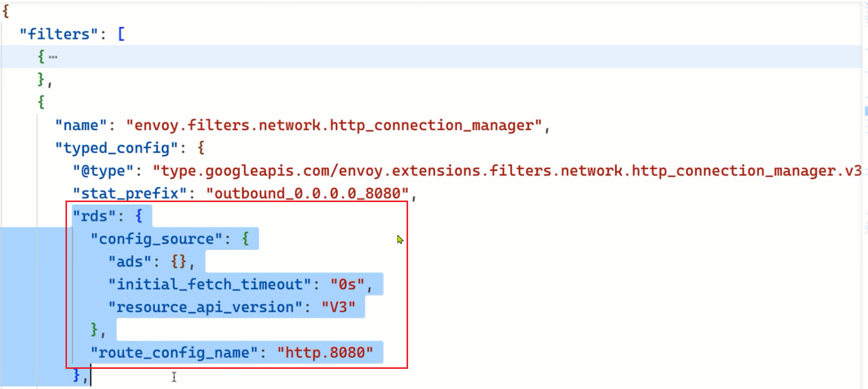Click the empty braces after ads

[178, 262]
